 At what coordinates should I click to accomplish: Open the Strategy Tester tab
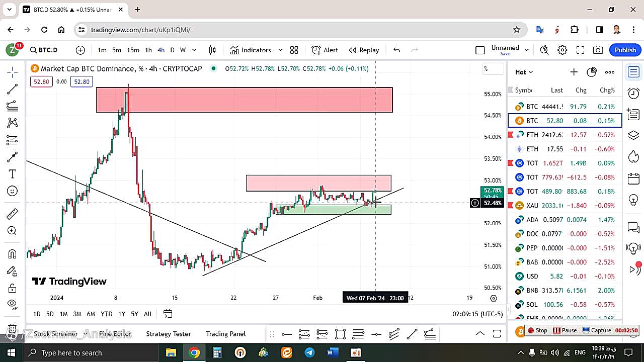point(169,333)
